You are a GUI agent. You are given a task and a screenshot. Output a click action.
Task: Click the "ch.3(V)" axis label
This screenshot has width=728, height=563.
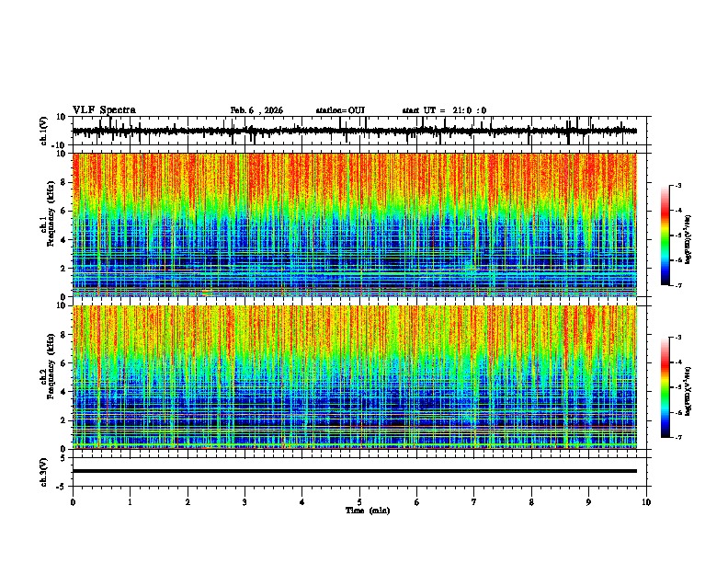pos(44,473)
